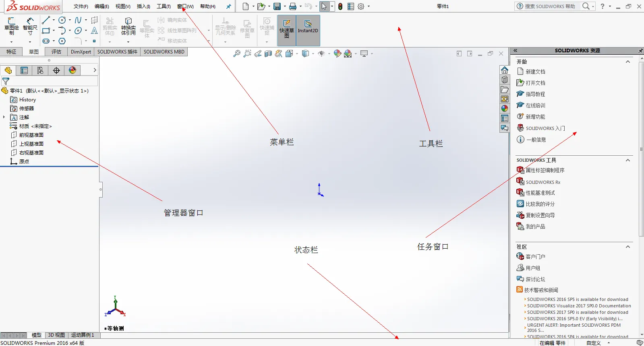Select 原点 in the feature tree
Image resolution: width=644 pixels, height=346 pixels.
pos(24,162)
